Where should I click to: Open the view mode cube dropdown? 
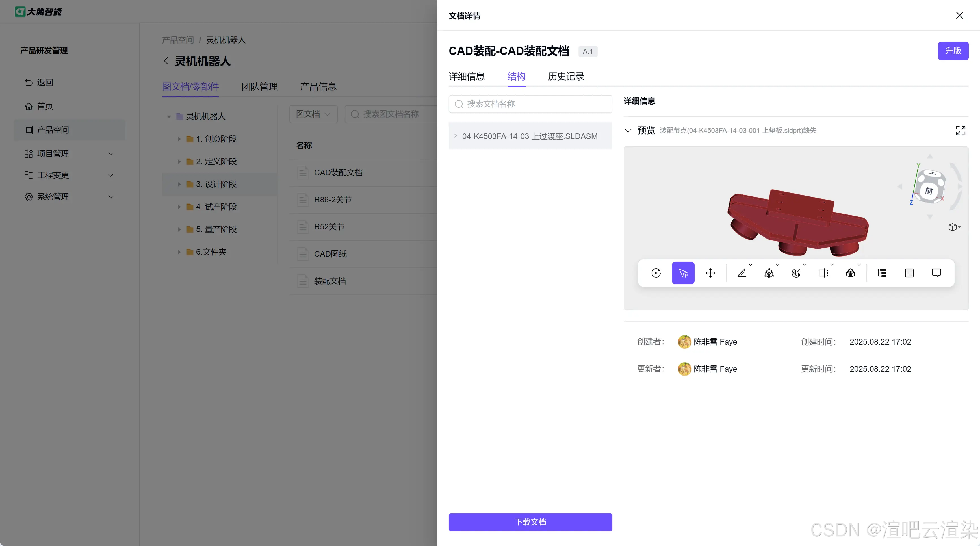point(954,227)
